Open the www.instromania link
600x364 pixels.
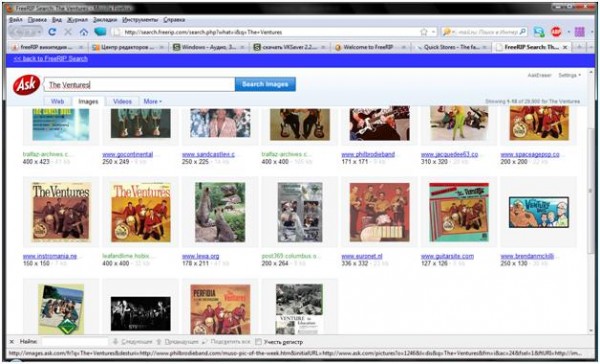pos(50,256)
